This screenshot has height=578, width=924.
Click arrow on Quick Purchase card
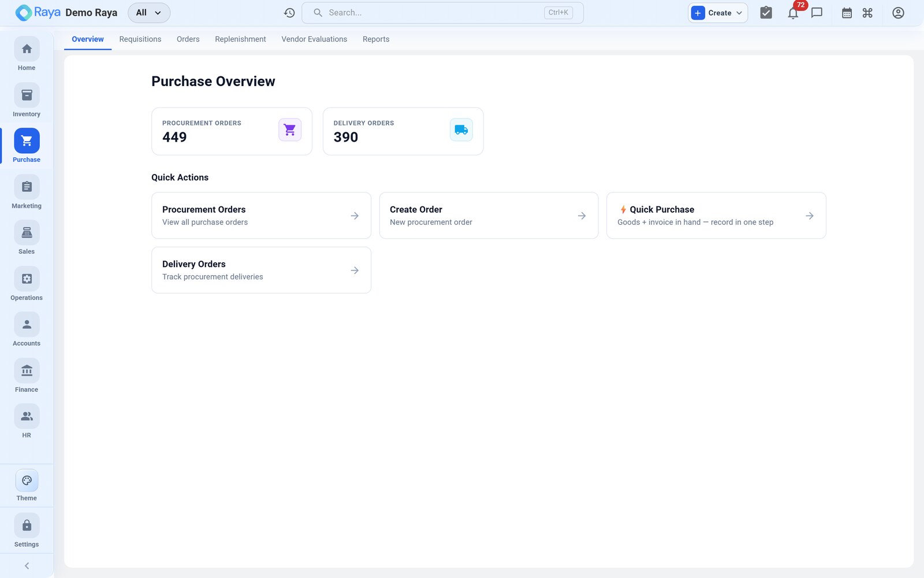[810, 216]
